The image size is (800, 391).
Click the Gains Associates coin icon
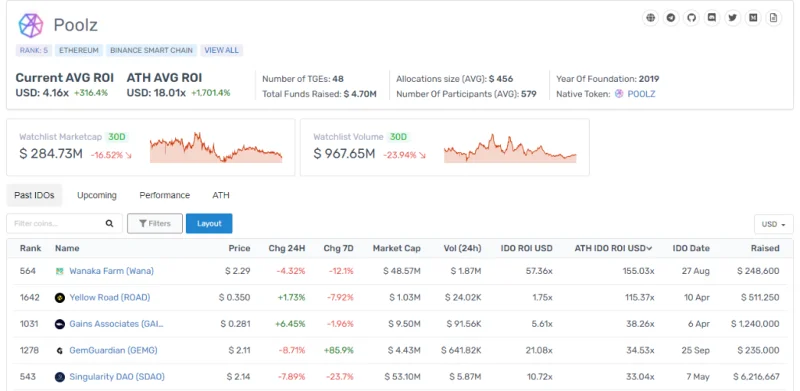[x=60, y=324]
